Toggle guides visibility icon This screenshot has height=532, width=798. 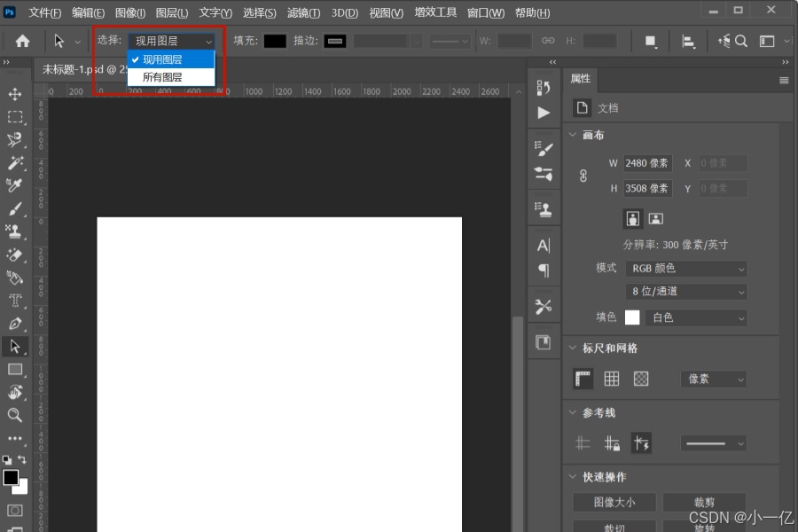pyautogui.click(x=583, y=443)
